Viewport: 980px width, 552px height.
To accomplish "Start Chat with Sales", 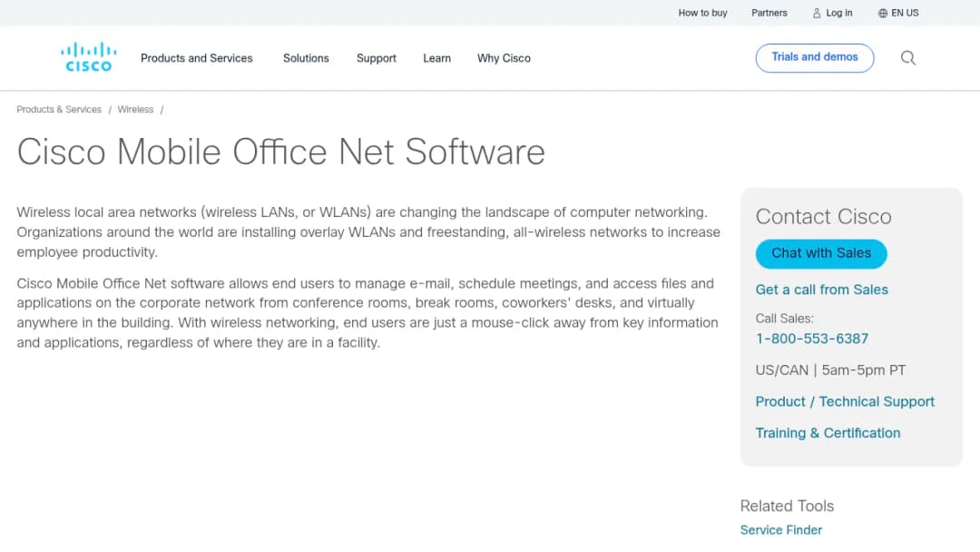I will coord(820,254).
